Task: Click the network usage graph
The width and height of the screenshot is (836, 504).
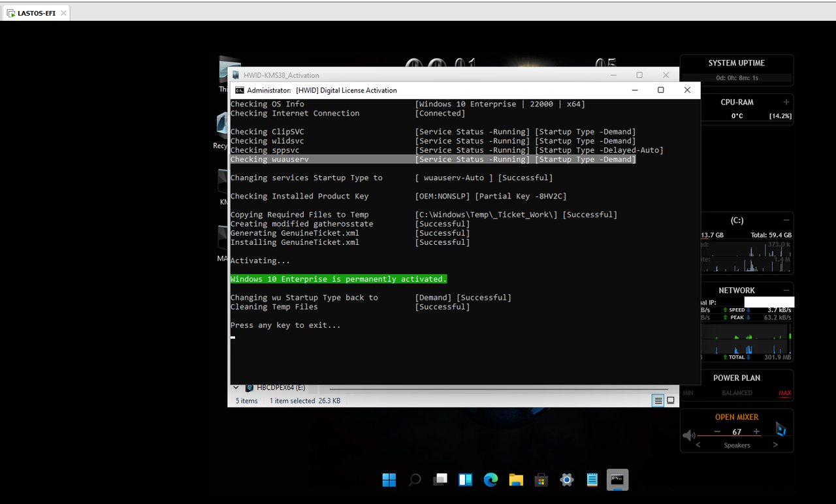Action: tap(746, 339)
